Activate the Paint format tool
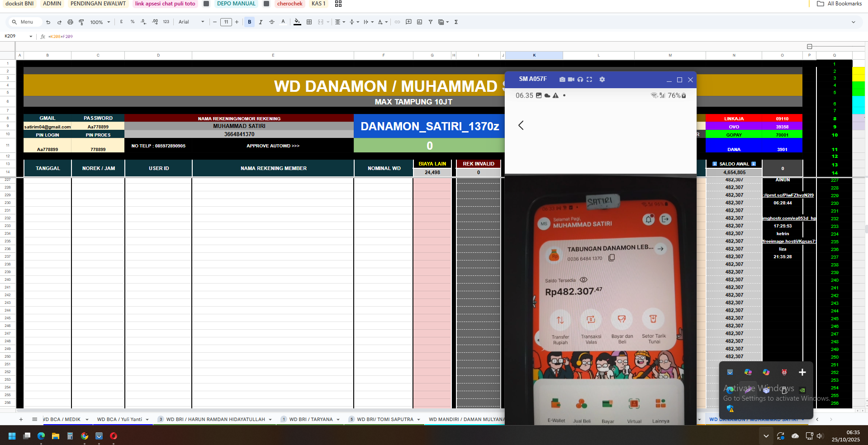 coord(81,22)
